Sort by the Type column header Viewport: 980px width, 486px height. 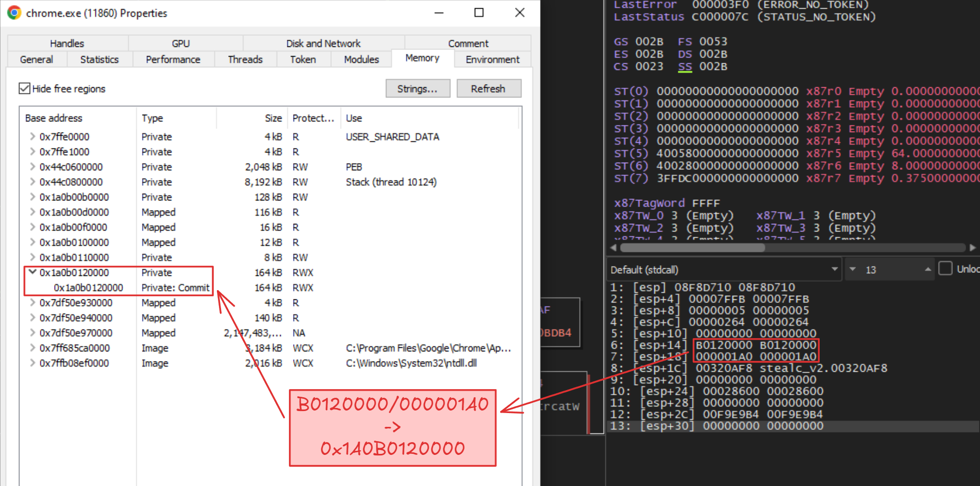pos(176,118)
